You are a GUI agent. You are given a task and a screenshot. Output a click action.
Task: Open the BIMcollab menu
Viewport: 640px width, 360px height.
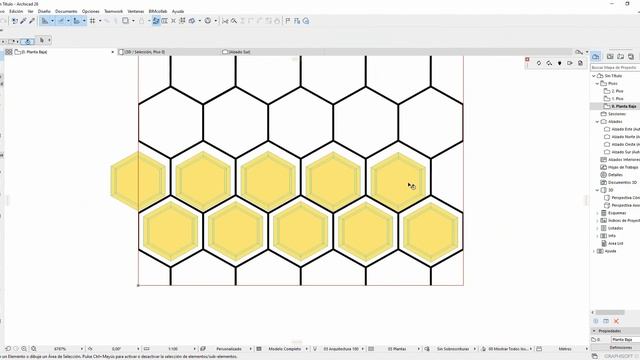coord(158,11)
